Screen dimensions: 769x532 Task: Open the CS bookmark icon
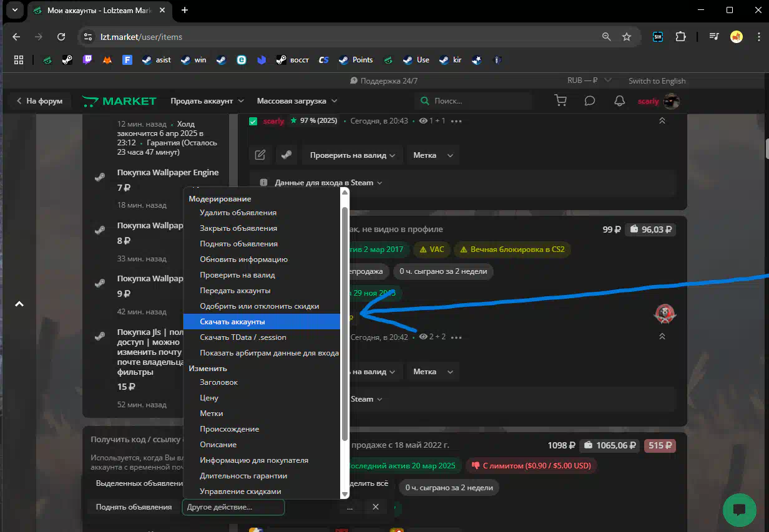323,60
